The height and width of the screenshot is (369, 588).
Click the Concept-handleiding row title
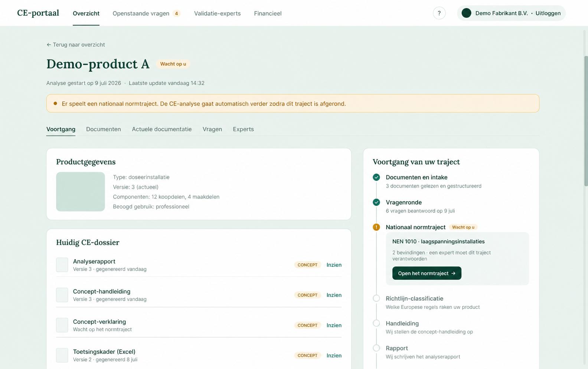coord(101,291)
